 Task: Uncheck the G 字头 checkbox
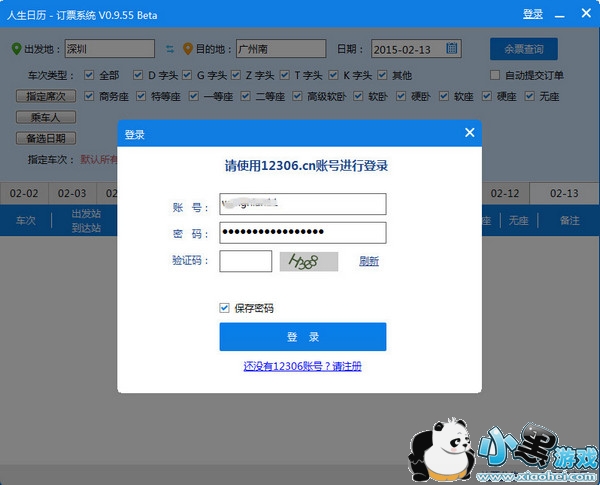pos(187,75)
